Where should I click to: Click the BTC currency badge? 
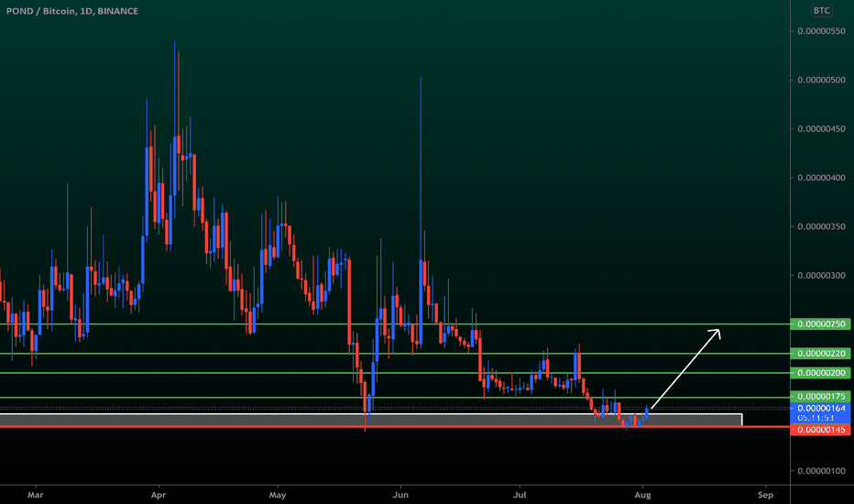[x=821, y=10]
